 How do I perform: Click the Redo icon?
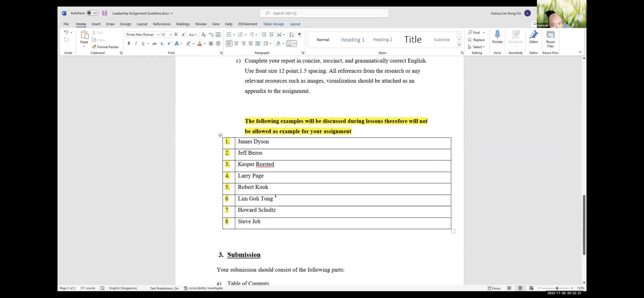point(66,40)
